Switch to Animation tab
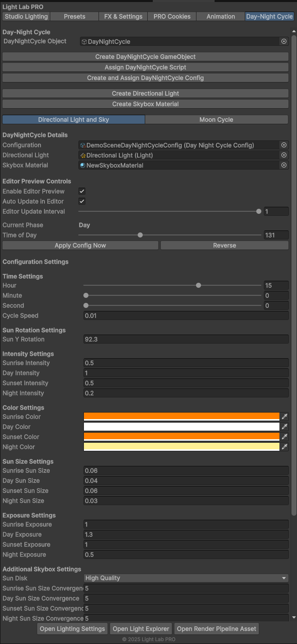 221,17
